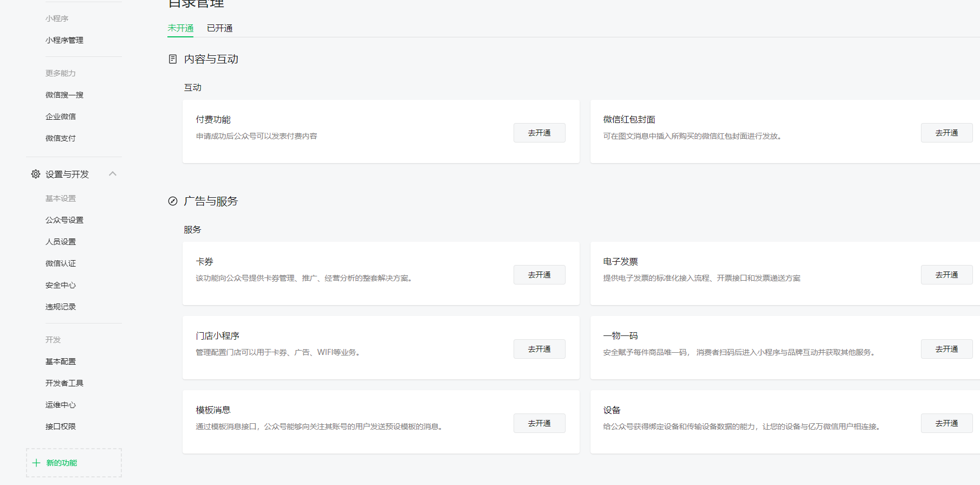Click the 付费功能 card title

(x=213, y=119)
